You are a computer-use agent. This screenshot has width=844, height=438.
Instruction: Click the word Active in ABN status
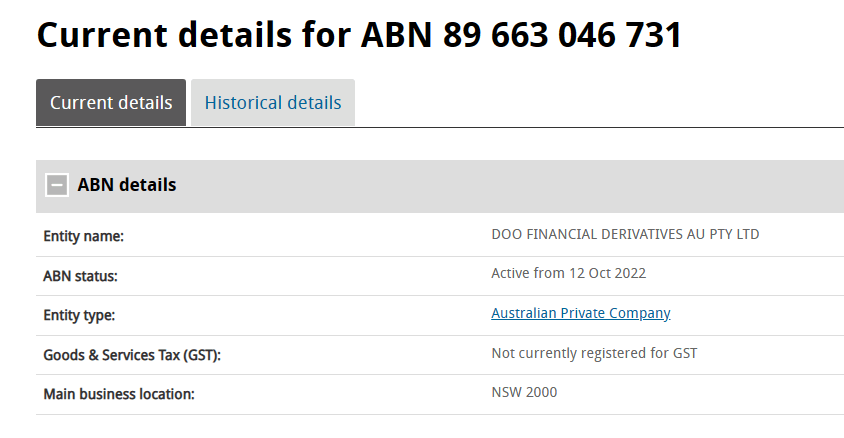click(x=511, y=273)
